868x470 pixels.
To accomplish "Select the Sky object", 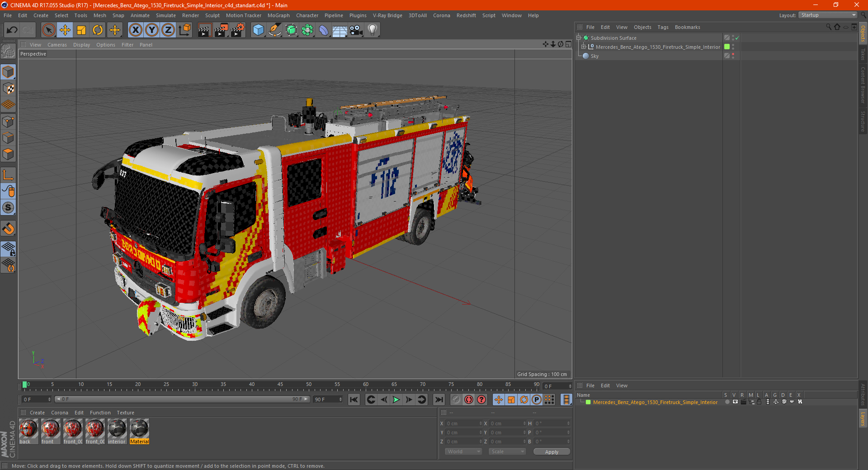I will pyautogui.click(x=594, y=56).
